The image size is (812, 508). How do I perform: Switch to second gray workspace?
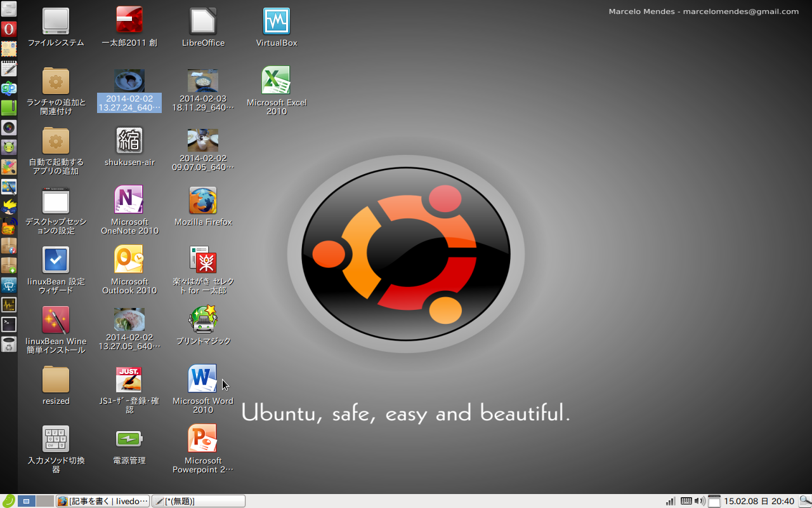(x=45, y=501)
